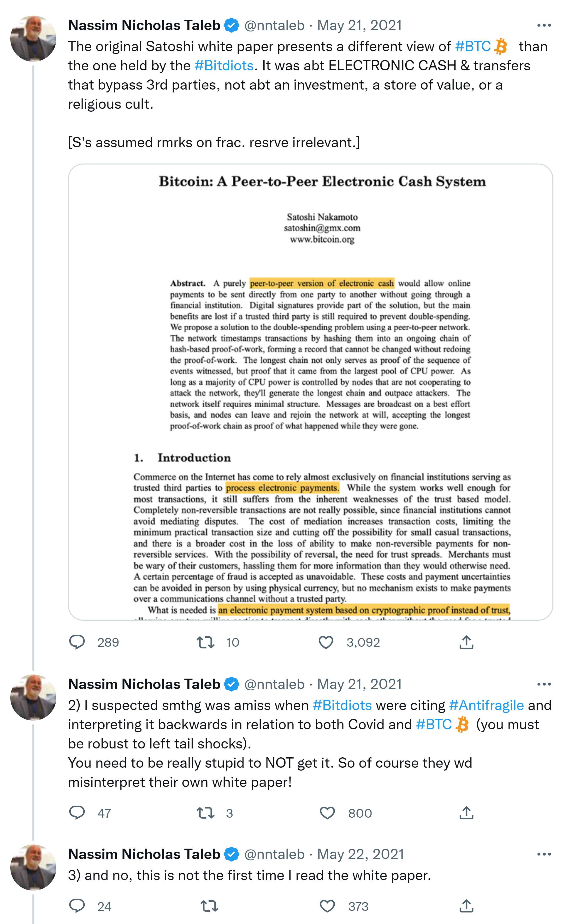Share the first tweet via share icon

tap(466, 642)
